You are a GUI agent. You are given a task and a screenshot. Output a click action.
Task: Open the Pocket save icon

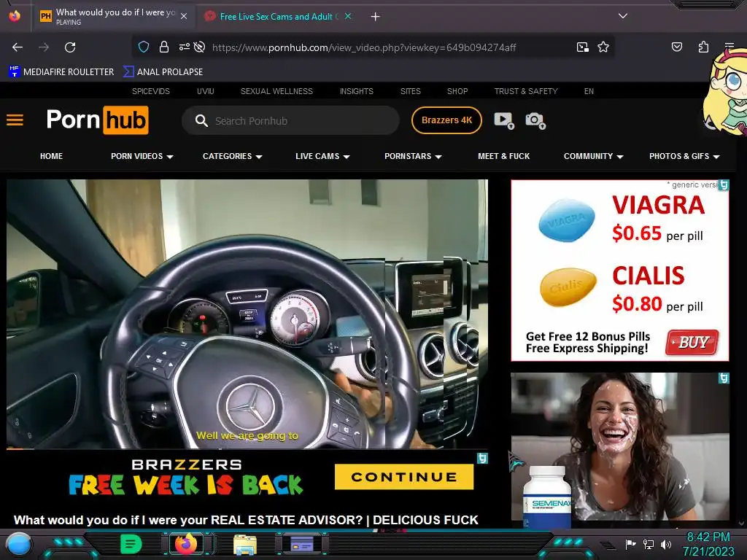(x=676, y=47)
